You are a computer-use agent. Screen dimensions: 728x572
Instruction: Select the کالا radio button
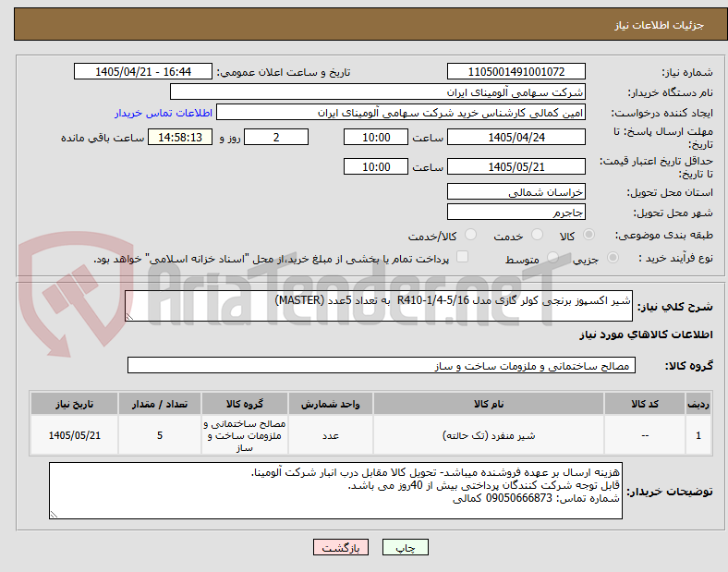(588, 235)
